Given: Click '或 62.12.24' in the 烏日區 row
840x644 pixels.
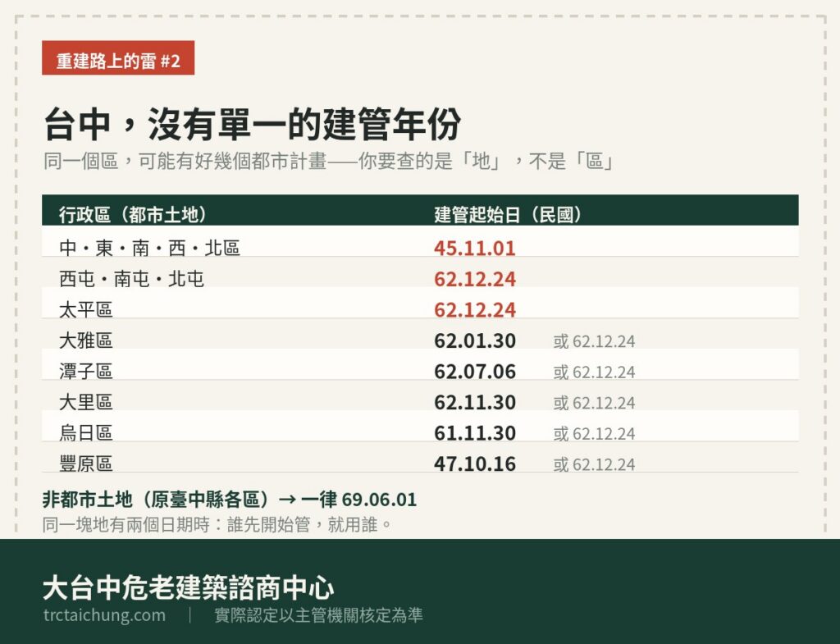Looking at the screenshot, I should click(x=594, y=433).
